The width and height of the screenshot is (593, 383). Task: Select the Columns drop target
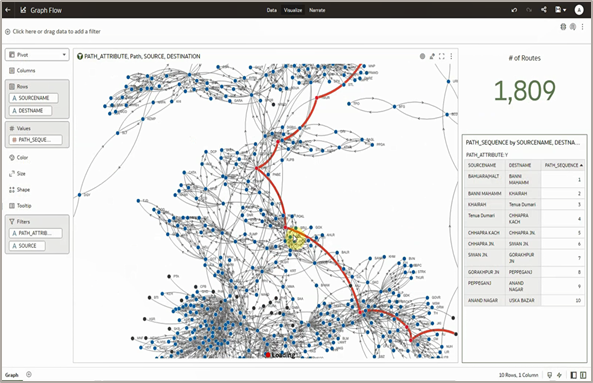click(x=22, y=71)
